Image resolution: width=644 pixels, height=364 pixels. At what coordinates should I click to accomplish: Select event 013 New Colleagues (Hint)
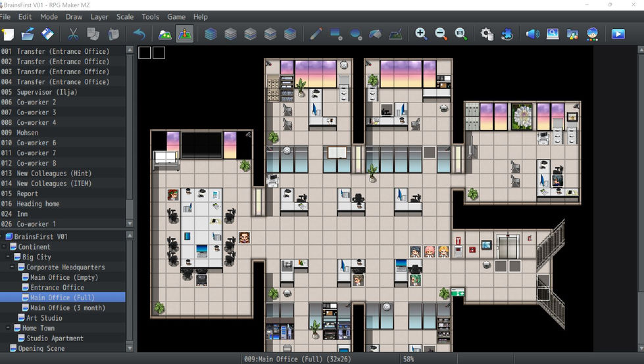62,173
